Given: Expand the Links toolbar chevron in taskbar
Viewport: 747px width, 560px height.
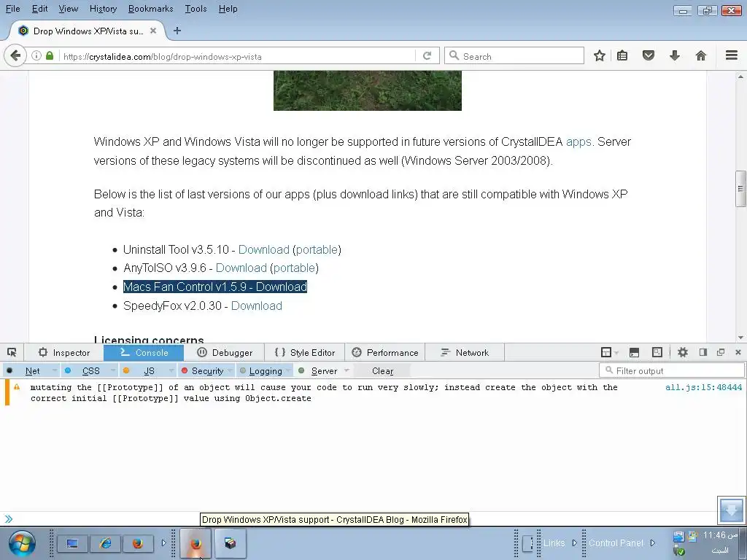Looking at the screenshot, I should click(x=574, y=542).
